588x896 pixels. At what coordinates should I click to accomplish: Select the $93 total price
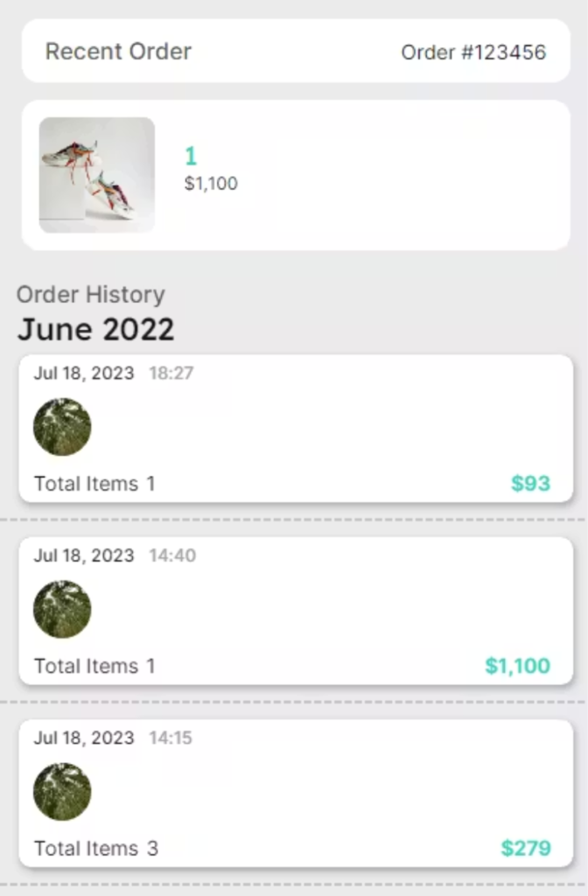click(532, 483)
